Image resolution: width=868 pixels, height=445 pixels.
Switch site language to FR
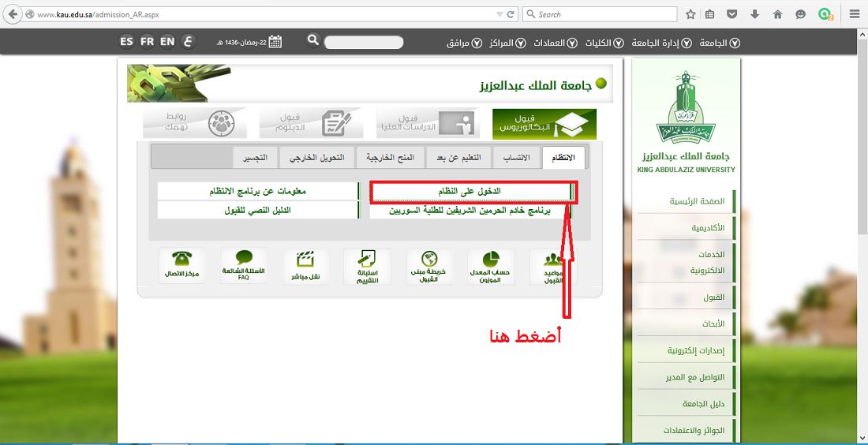[147, 42]
